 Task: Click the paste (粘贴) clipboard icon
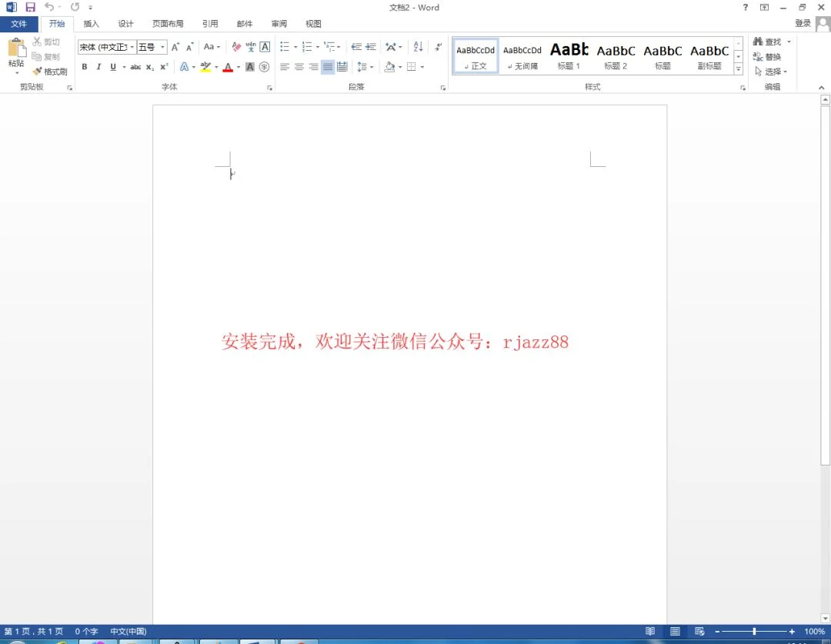click(16, 48)
